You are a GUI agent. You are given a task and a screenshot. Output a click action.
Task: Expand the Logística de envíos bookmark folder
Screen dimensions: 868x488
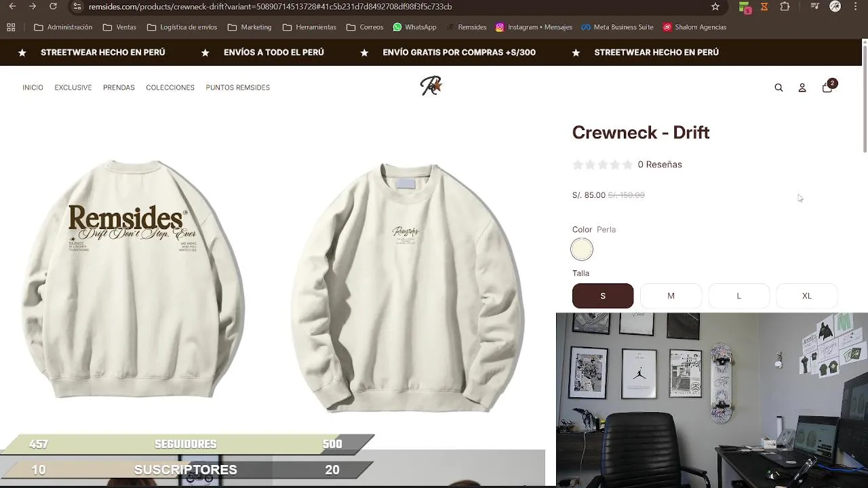[182, 27]
